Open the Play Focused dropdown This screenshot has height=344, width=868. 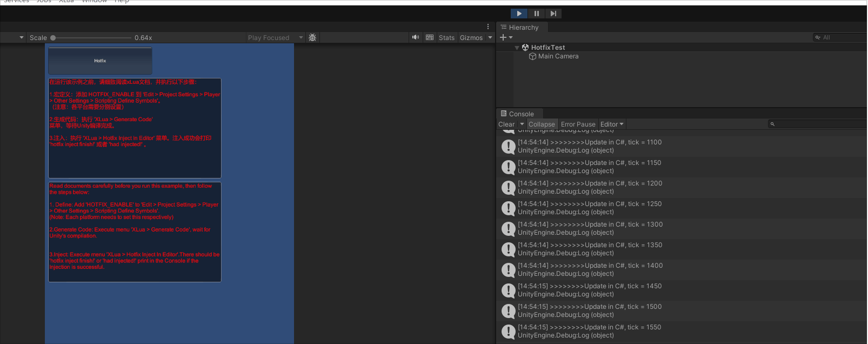click(275, 38)
